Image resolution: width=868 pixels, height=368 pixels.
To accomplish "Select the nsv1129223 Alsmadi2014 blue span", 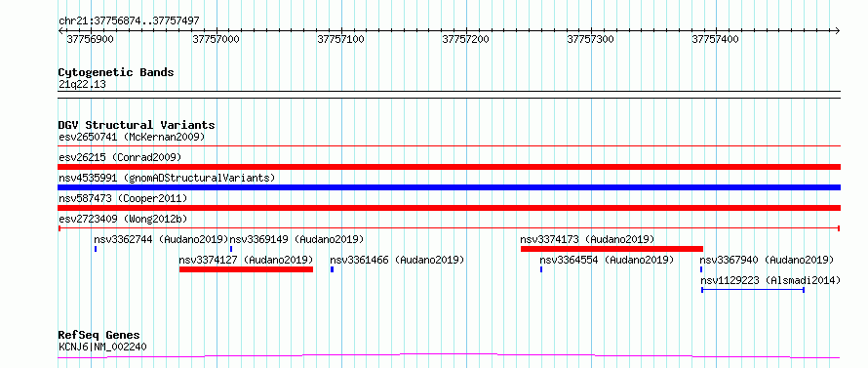I will tap(753, 290).
